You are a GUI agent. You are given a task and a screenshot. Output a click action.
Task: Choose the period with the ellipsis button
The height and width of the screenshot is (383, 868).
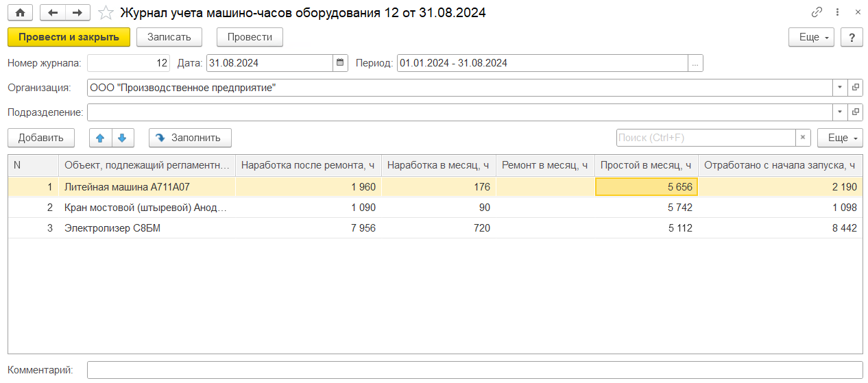[x=695, y=63]
